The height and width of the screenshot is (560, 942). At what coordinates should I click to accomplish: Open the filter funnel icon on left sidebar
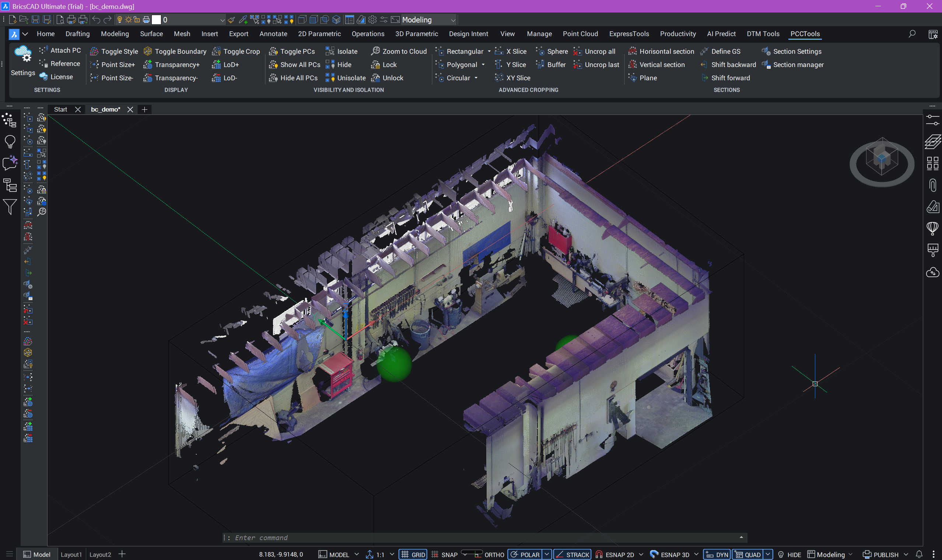(10, 207)
